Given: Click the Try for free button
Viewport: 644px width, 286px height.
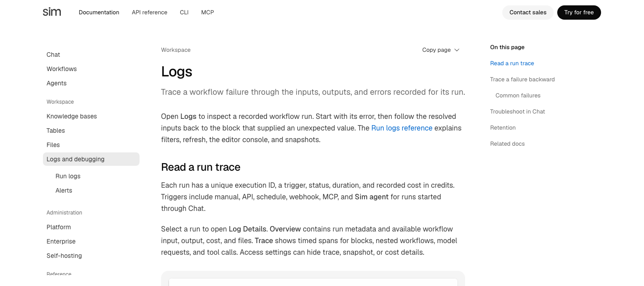Looking at the screenshot, I should (x=579, y=13).
